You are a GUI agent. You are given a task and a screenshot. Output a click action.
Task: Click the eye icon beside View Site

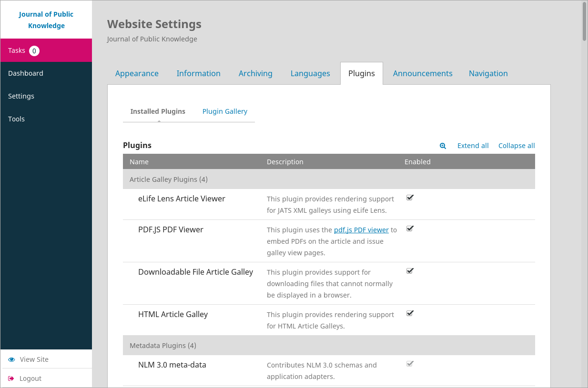[x=11, y=359]
